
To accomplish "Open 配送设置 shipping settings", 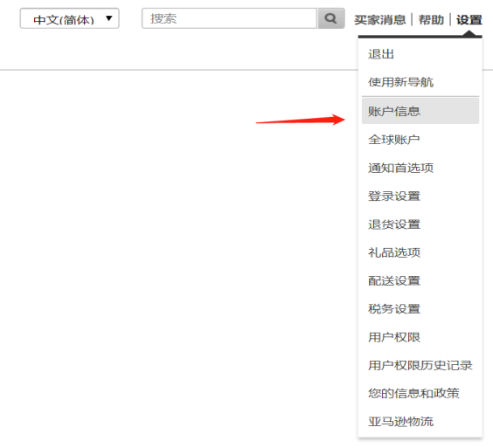I will [394, 280].
